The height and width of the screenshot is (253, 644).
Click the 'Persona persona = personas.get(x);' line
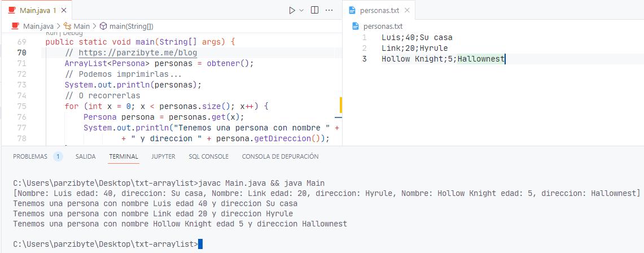164,117
